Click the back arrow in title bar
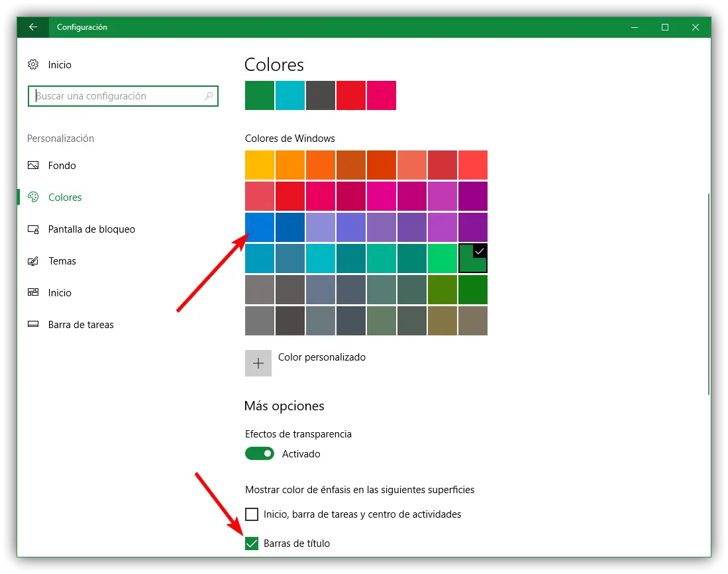 [33, 27]
